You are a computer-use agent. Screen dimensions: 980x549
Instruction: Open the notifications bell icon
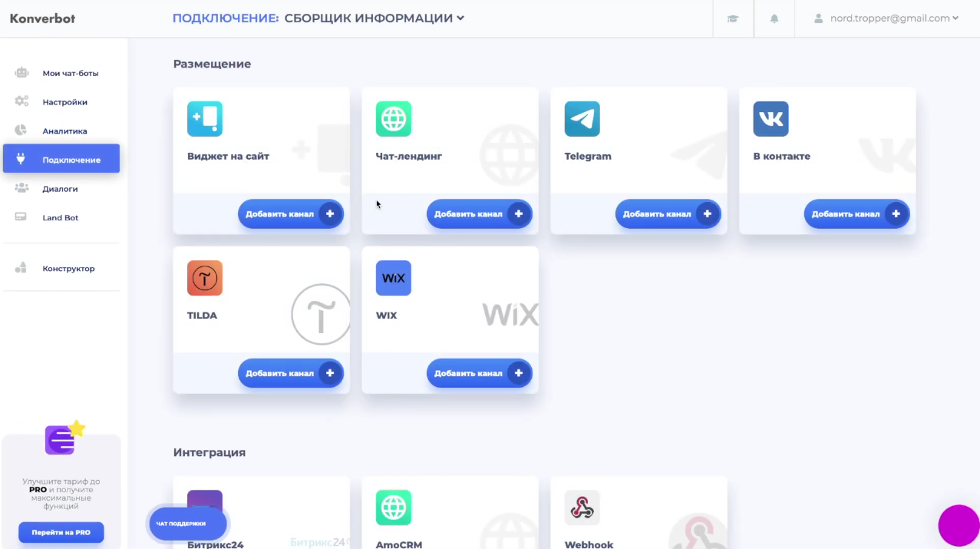[x=774, y=18]
